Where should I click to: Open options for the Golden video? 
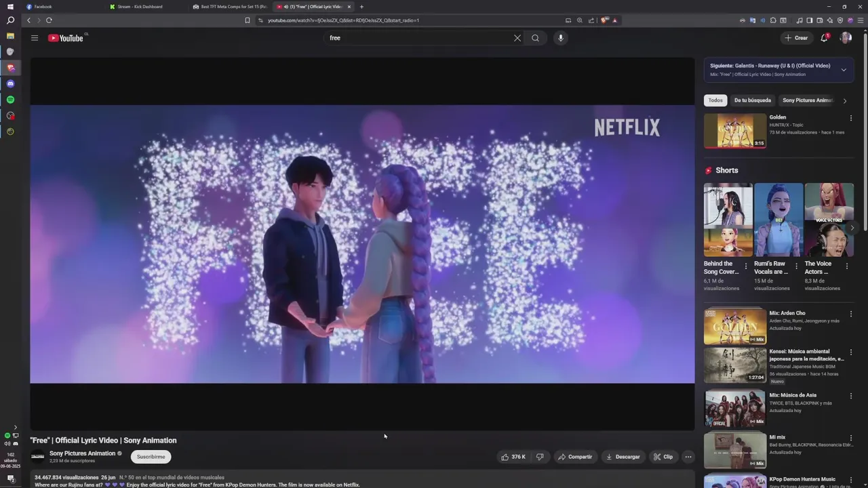[x=850, y=118]
